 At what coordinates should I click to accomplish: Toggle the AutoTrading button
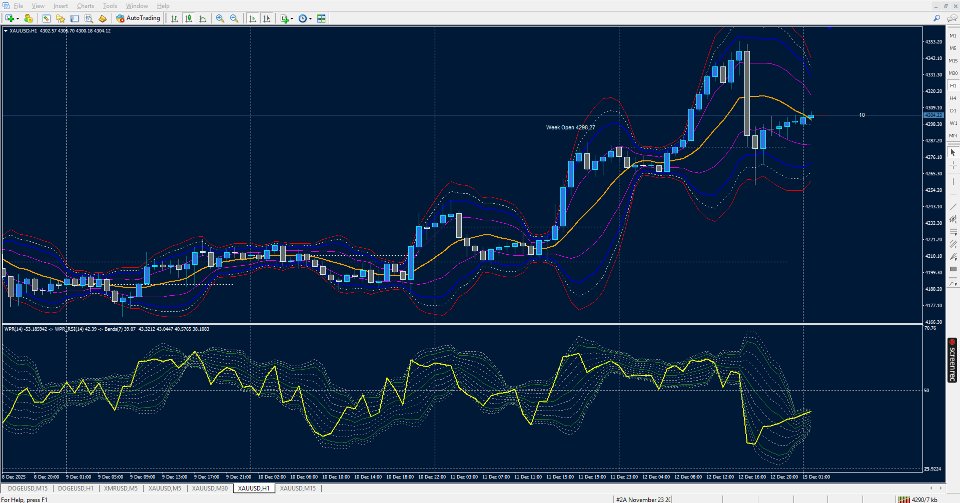point(138,18)
